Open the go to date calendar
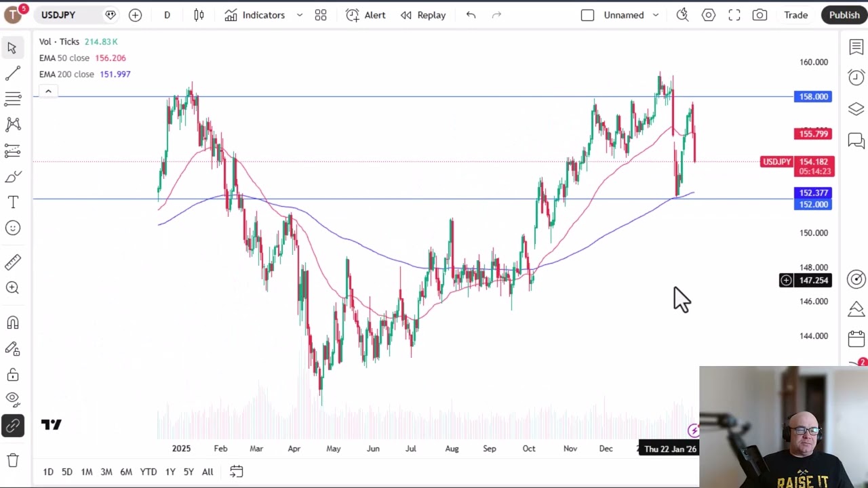Viewport: 868px width, 488px height. tap(236, 471)
